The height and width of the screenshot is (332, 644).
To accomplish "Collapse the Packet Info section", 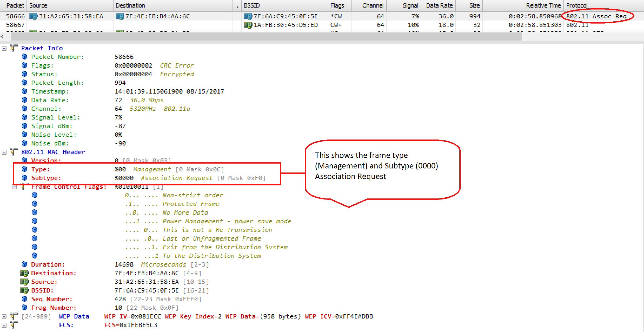I will (4, 48).
